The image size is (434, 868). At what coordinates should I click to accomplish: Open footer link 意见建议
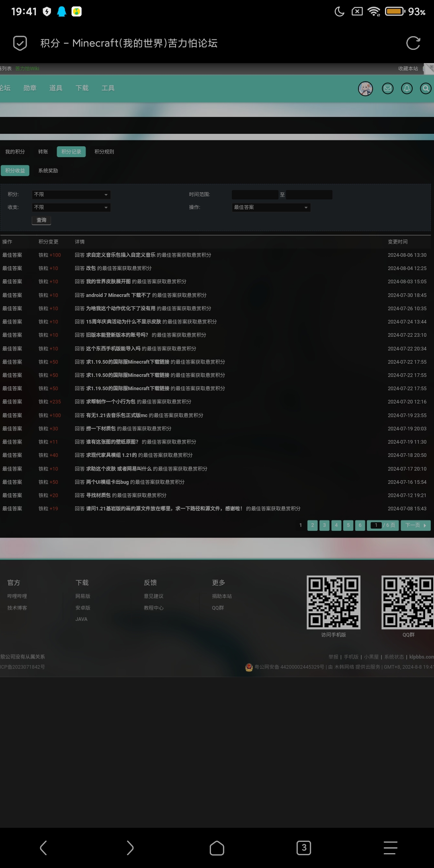pos(154,596)
